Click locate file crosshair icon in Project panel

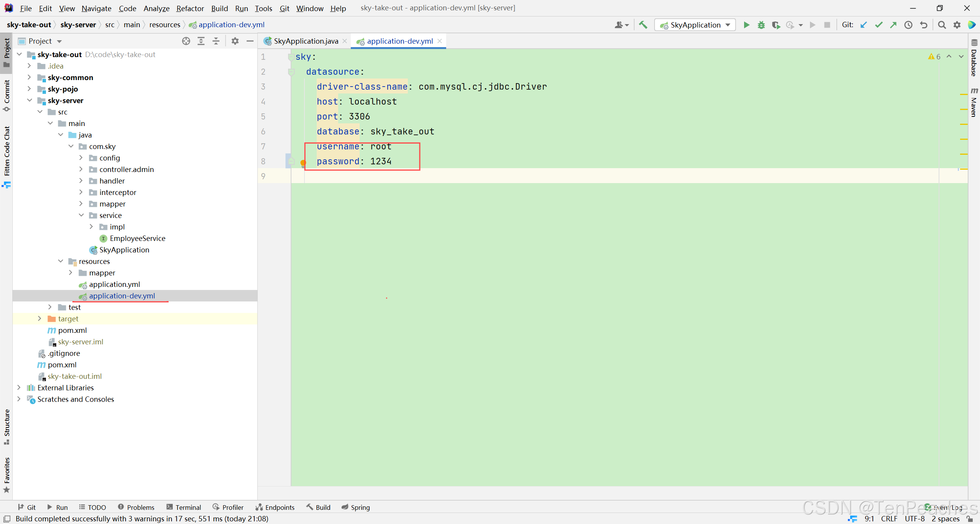click(x=186, y=41)
